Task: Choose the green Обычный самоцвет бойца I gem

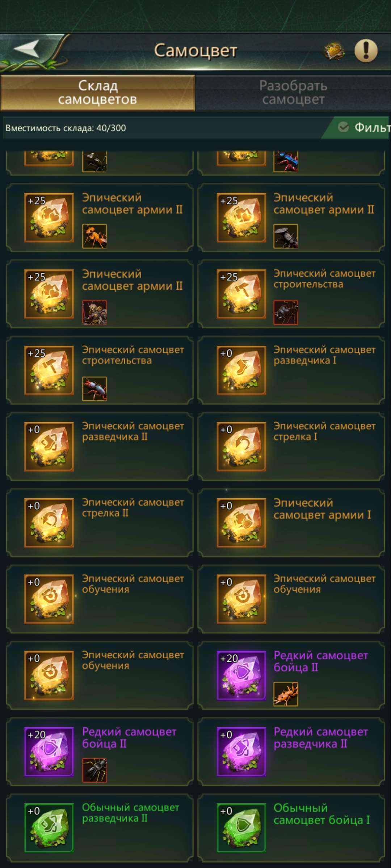Action: 241,828
